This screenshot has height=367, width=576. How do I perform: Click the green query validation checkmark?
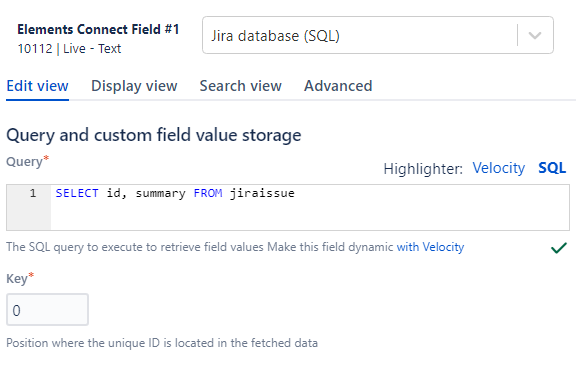point(559,248)
